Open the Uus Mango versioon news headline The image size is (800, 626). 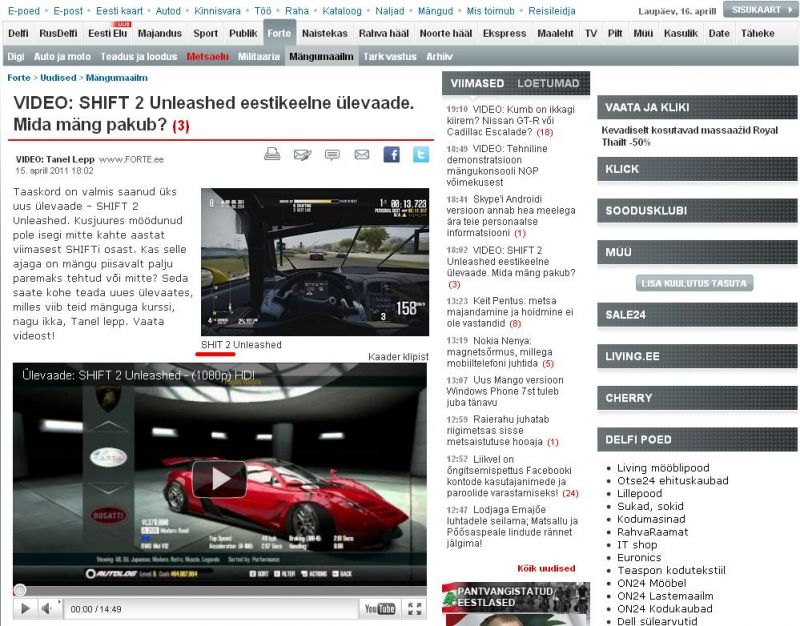pos(505,391)
